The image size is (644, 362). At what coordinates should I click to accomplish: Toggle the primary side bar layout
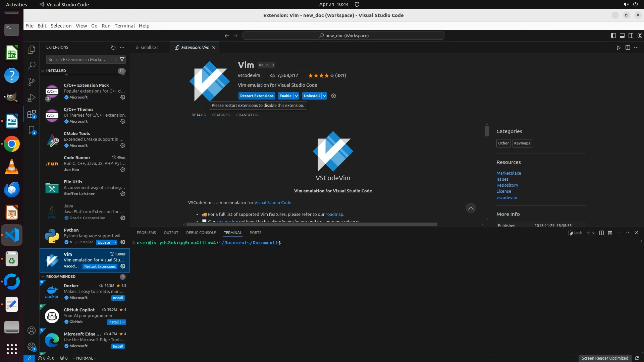pyautogui.click(x=613, y=36)
